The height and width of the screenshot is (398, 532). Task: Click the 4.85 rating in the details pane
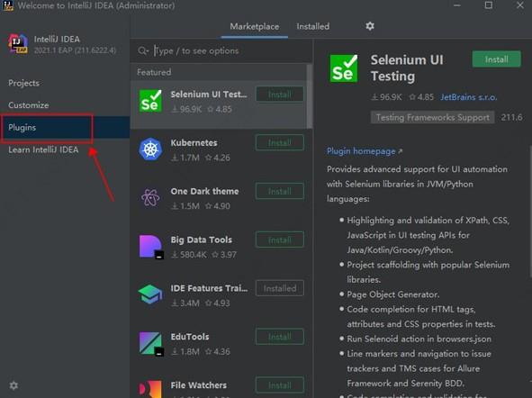pos(422,97)
